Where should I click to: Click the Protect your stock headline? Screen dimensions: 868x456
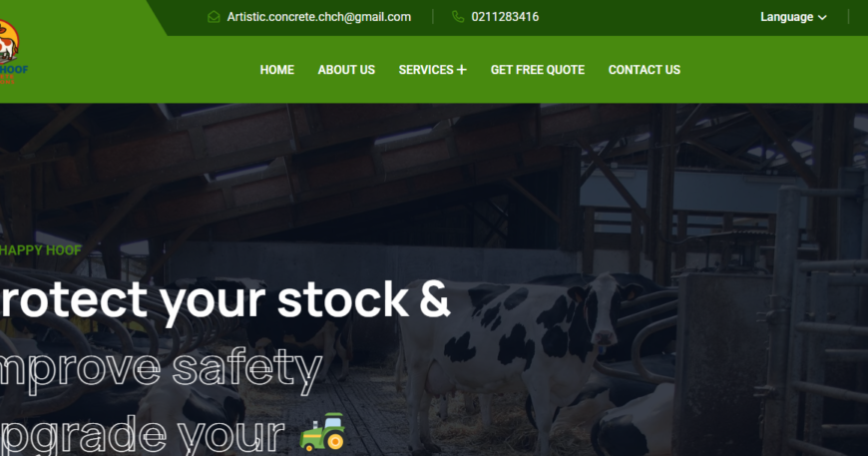click(x=224, y=300)
